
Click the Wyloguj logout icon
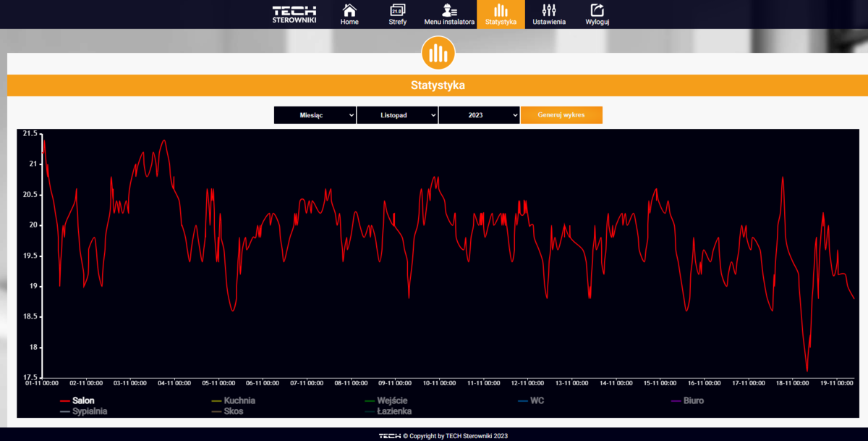coord(597,10)
